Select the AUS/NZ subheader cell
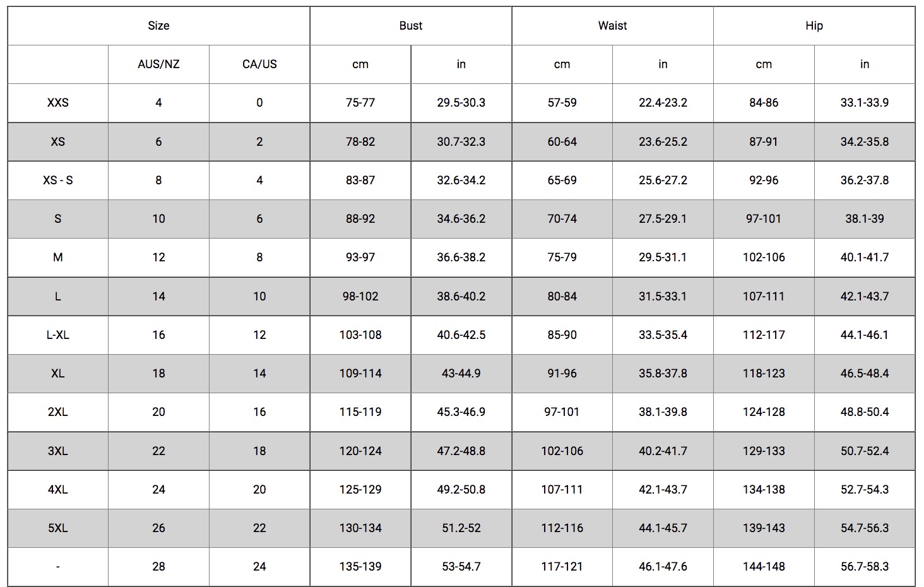Image resolution: width=924 pixels, height=587 pixels. click(x=158, y=64)
